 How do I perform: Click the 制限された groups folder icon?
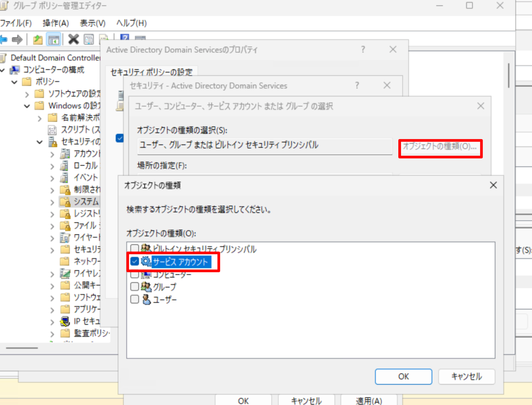[65, 190]
